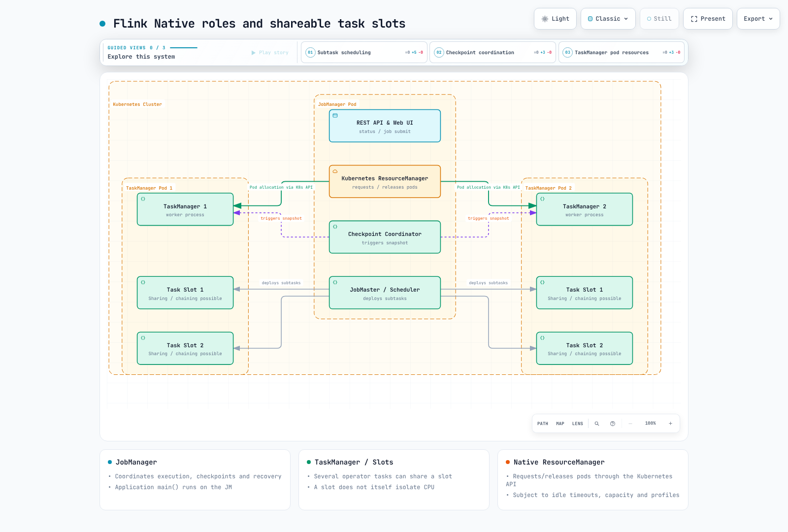Click code icon on Pod 1 Task Slot 2
The width and height of the screenshot is (788, 532).
pos(143,338)
